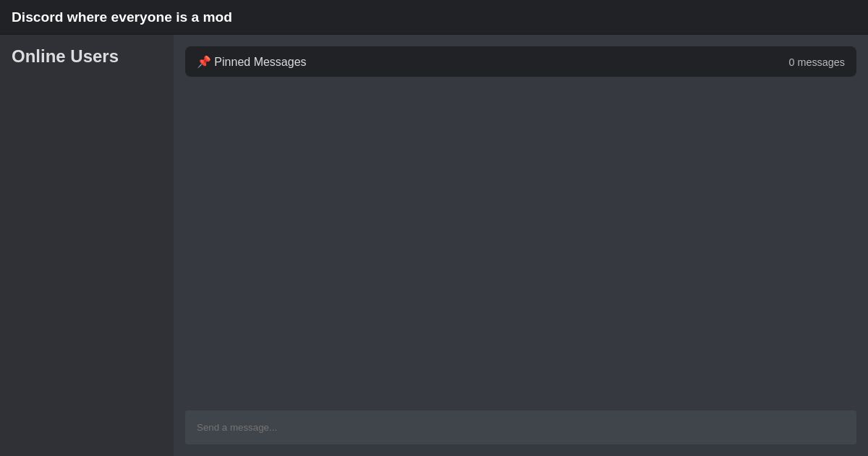
Task: Click the Pinned Messages label text
Action: coord(260,62)
